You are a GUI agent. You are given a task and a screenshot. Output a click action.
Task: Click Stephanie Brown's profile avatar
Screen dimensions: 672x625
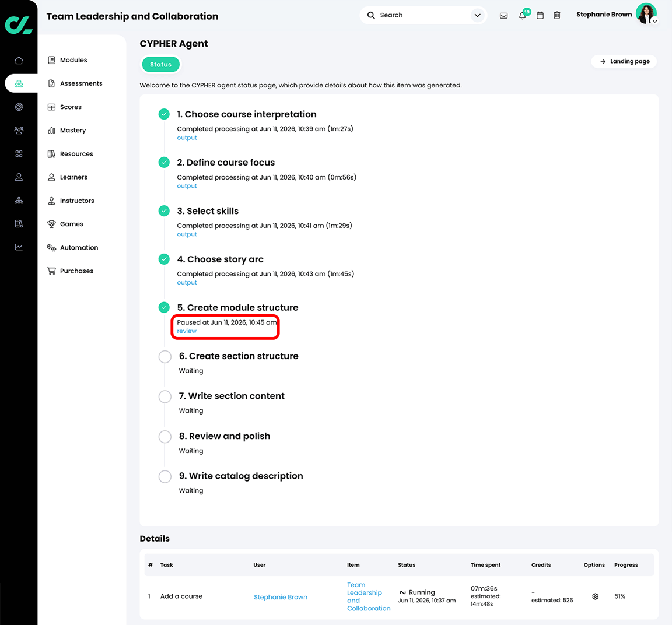pyautogui.click(x=646, y=14)
